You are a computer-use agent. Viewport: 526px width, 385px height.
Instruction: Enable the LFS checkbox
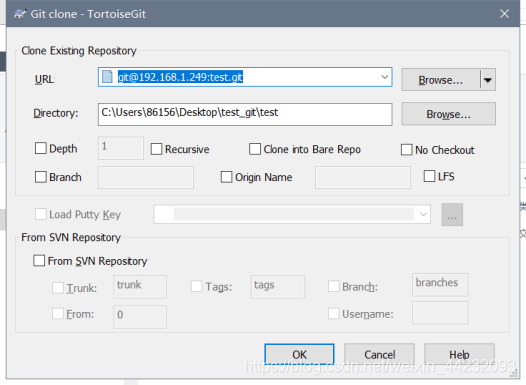(x=429, y=176)
